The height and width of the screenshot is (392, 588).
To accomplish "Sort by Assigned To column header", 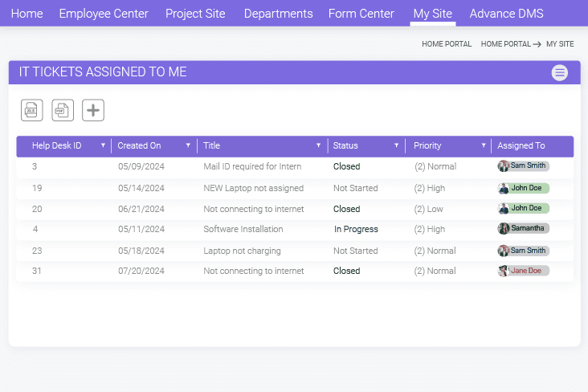I will click(521, 146).
